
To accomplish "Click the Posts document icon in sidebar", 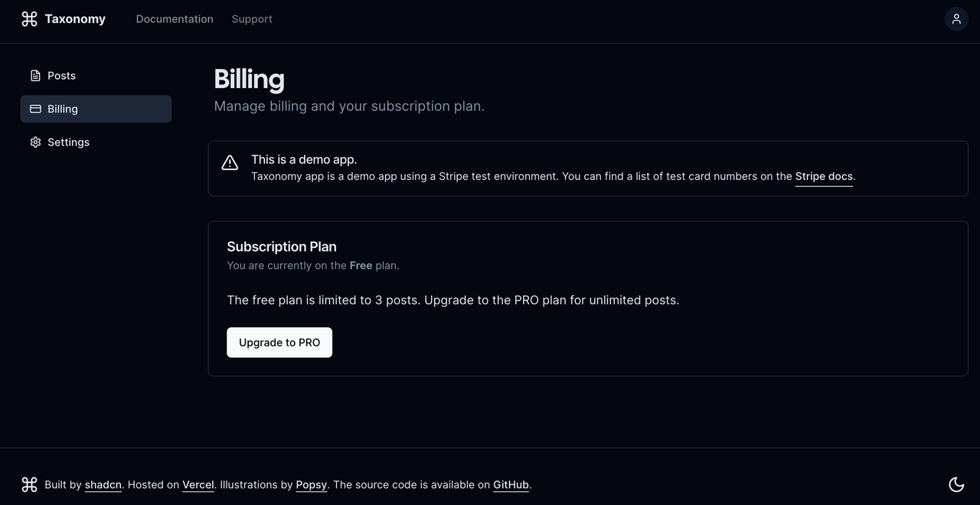I will [x=35, y=76].
